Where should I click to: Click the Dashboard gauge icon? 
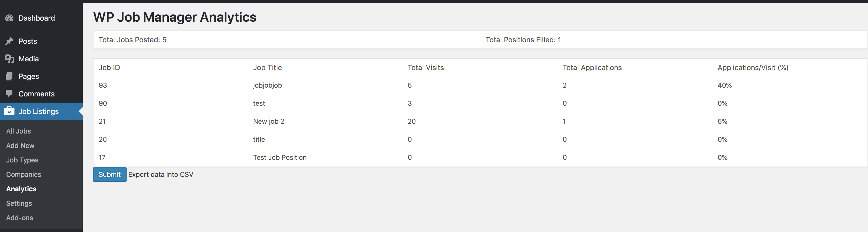(10, 18)
